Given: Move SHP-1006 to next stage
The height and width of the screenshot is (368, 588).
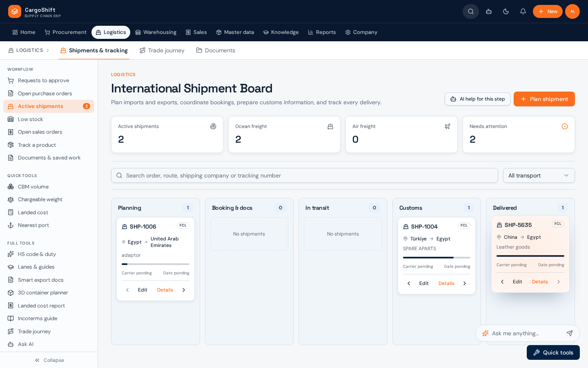Looking at the screenshot, I should coord(184,290).
